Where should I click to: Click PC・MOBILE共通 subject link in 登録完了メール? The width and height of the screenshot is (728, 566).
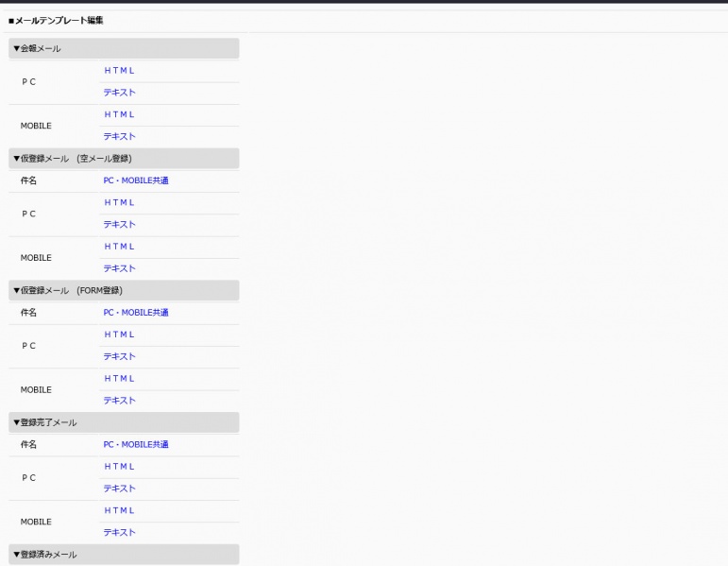point(136,444)
